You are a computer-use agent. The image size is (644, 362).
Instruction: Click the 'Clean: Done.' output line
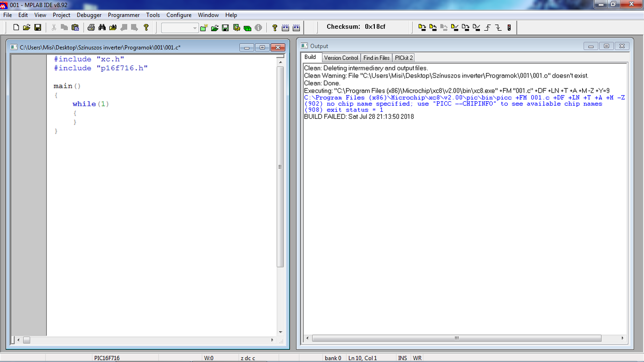[322, 83]
